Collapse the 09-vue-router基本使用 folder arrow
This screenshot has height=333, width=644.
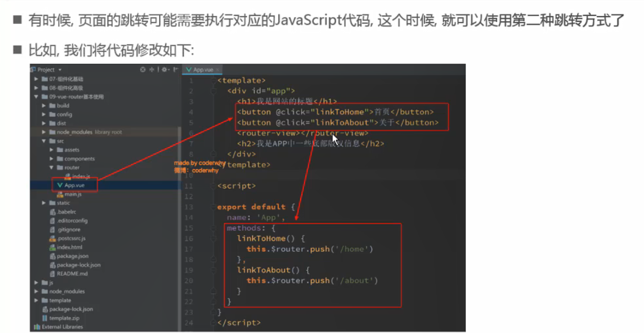tap(36, 97)
